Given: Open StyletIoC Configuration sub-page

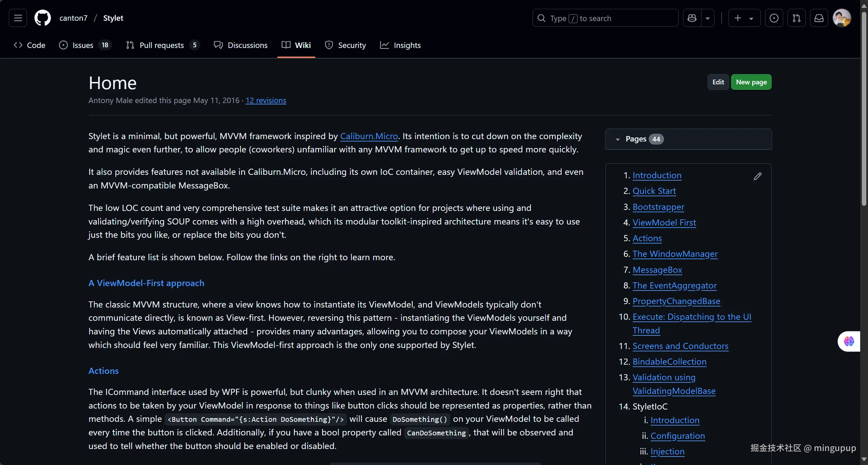Looking at the screenshot, I should pyautogui.click(x=678, y=436).
